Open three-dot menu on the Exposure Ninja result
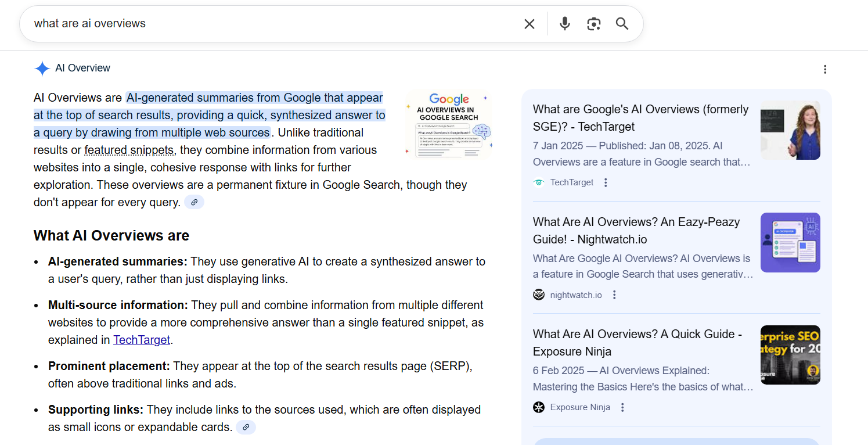Viewport: 868px width, 445px height. 622,407
